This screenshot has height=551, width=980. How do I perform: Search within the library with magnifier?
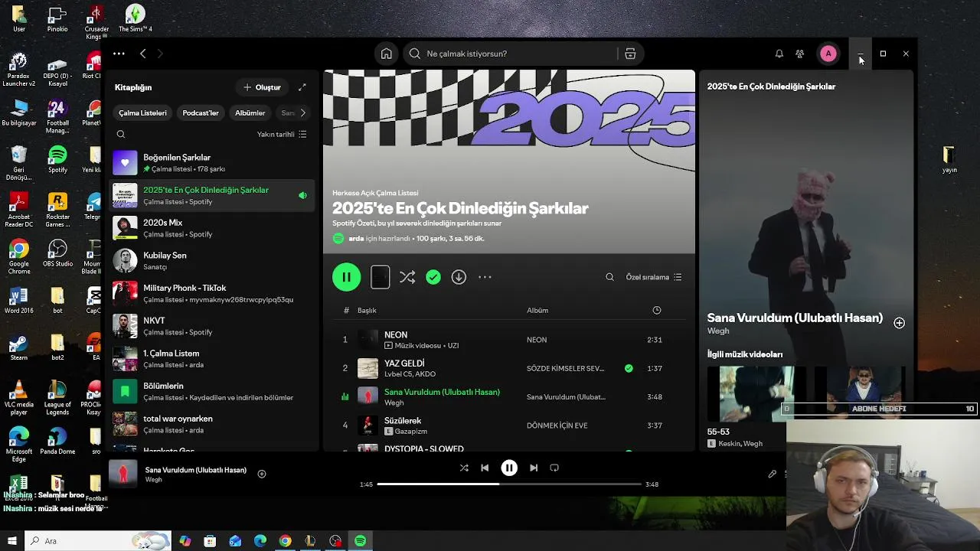click(121, 134)
